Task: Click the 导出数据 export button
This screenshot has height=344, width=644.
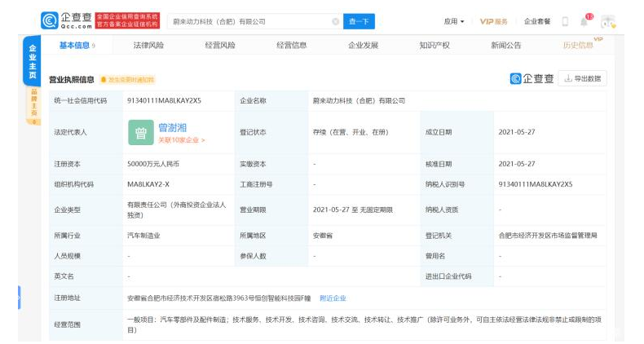Action: coord(583,78)
